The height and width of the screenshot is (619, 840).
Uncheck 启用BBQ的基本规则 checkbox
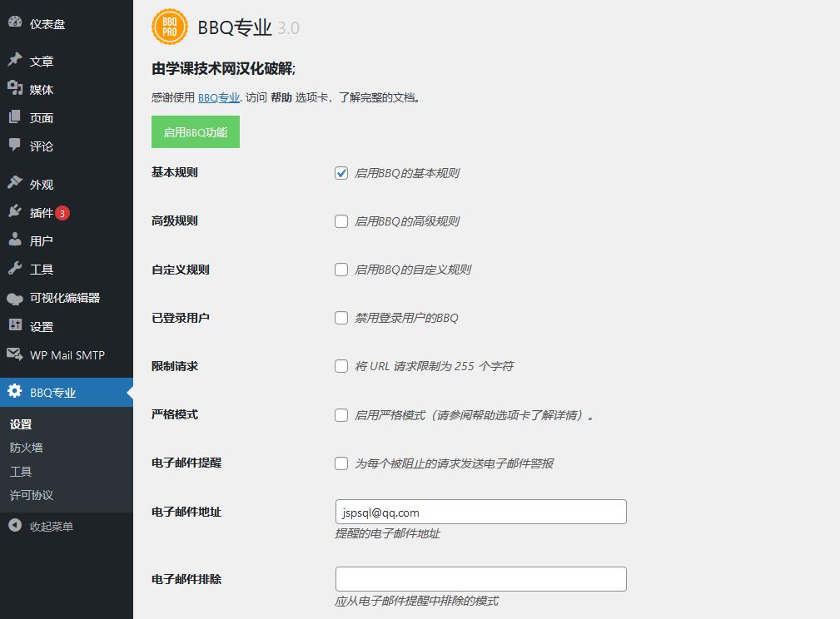pyautogui.click(x=341, y=173)
